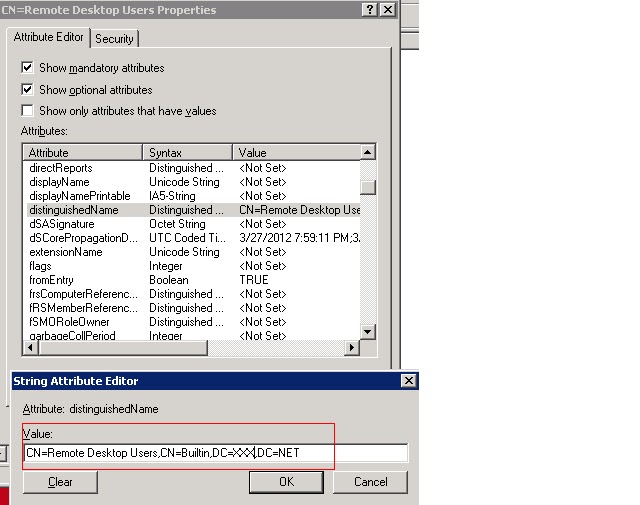Uncheck Show optional attributes
Viewport: 640px width, 505px height.
point(28,90)
